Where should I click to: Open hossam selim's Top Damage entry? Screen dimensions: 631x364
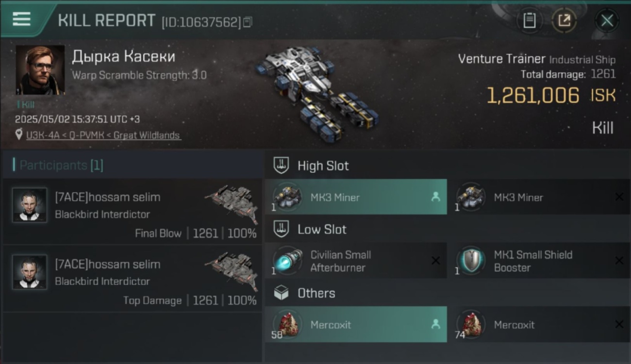[x=133, y=278]
